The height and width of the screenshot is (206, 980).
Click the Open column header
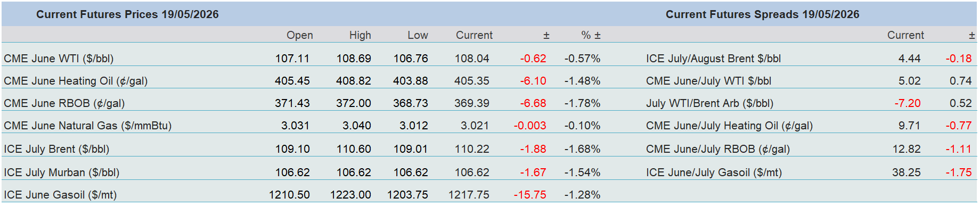[300, 35]
